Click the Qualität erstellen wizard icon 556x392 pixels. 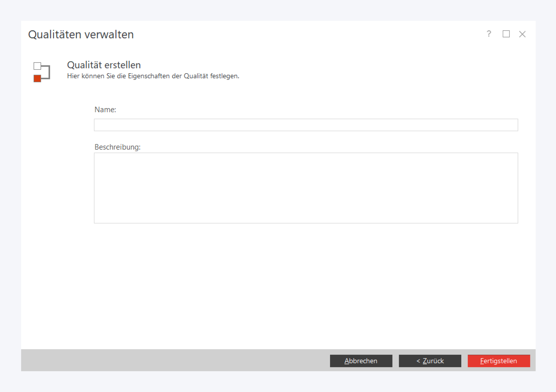click(x=42, y=72)
